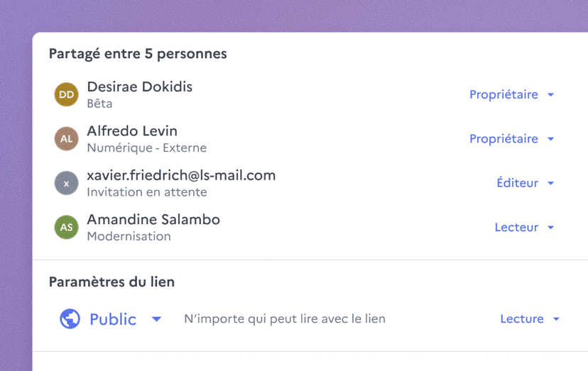Open Desirae Dokidis's Propriétaire role dropdown

(511, 94)
